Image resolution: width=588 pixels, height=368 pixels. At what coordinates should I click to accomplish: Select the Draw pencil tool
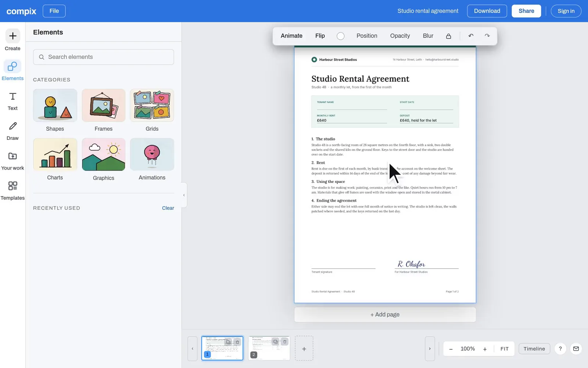pyautogui.click(x=12, y=131)
